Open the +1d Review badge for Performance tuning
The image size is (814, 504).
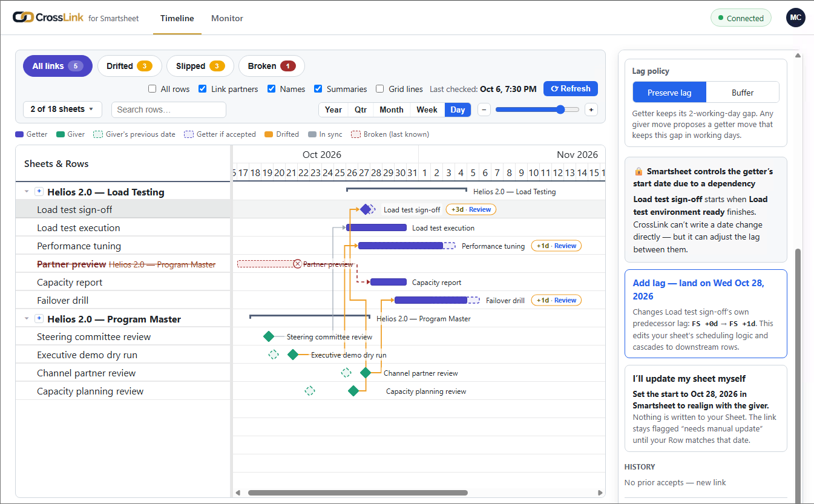point(556,246)
